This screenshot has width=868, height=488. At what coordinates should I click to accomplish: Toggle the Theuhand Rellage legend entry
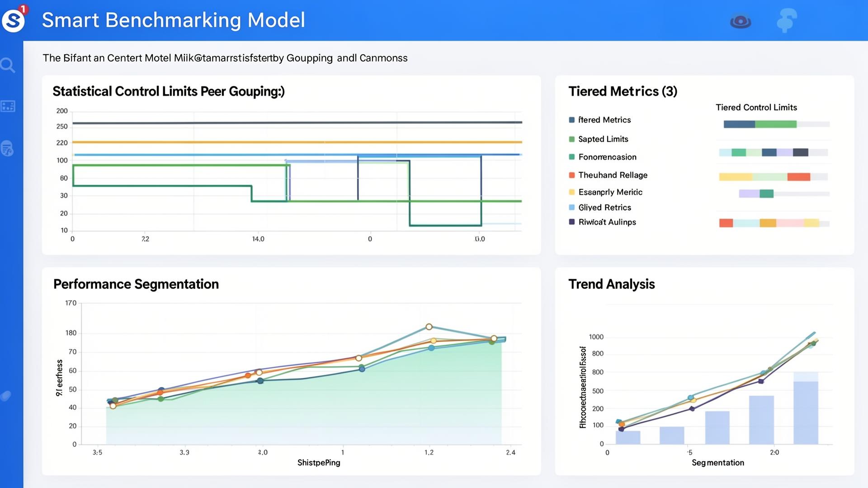coord(608,175)
